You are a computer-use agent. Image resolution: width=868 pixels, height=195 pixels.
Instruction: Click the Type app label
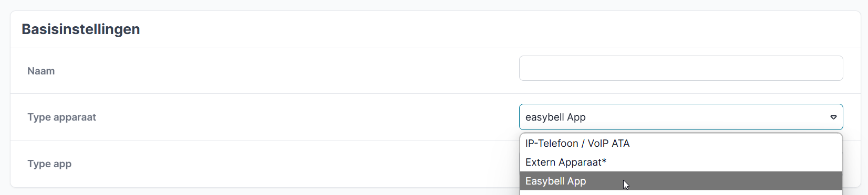point(49,164)
